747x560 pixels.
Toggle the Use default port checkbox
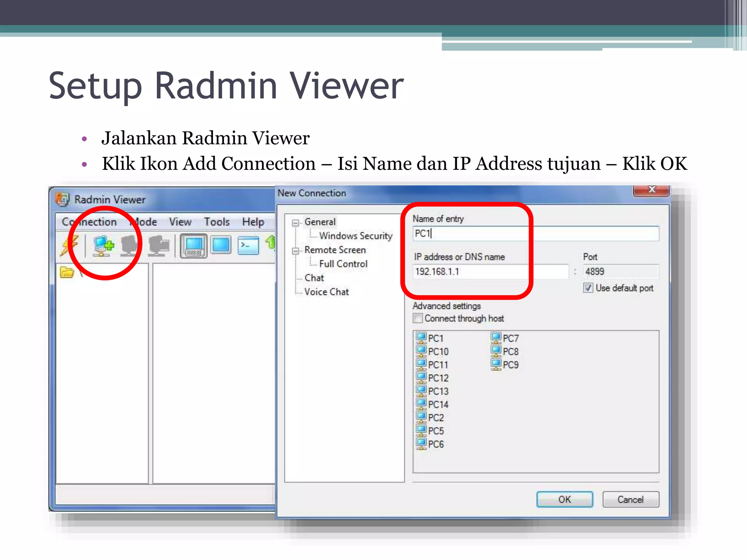point(588,288)
